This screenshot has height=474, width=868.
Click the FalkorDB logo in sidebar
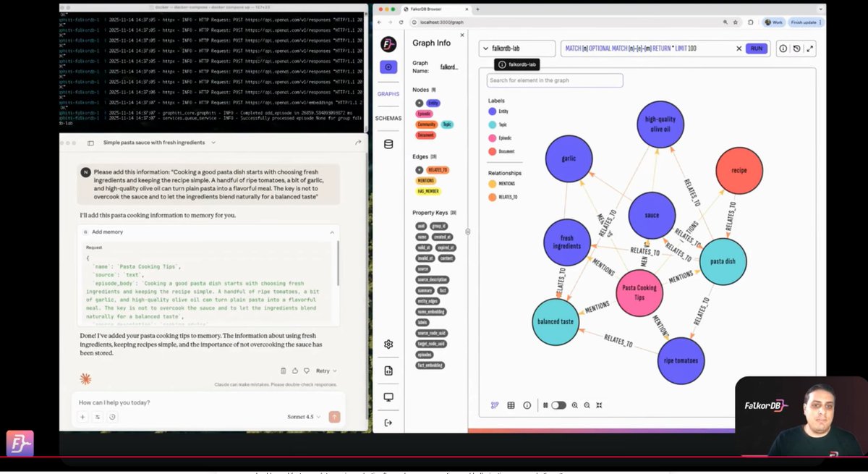(388, 43)
